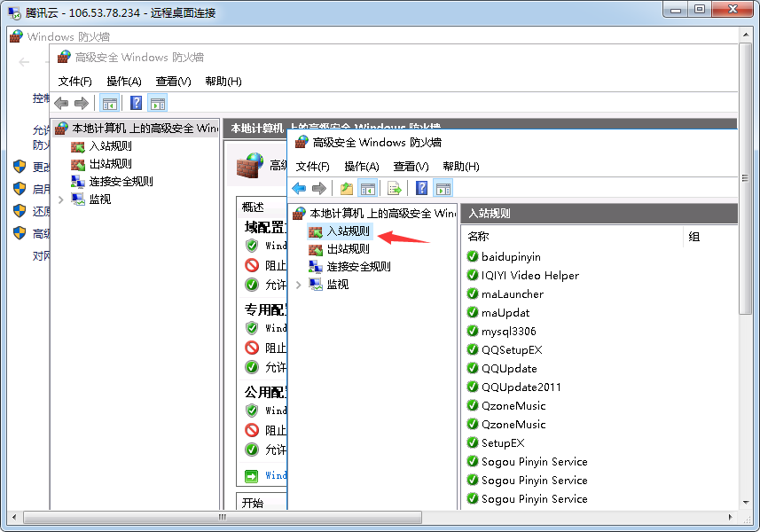Click the Export list toolbar icon
760x532 pixels.
coord(395,188)
